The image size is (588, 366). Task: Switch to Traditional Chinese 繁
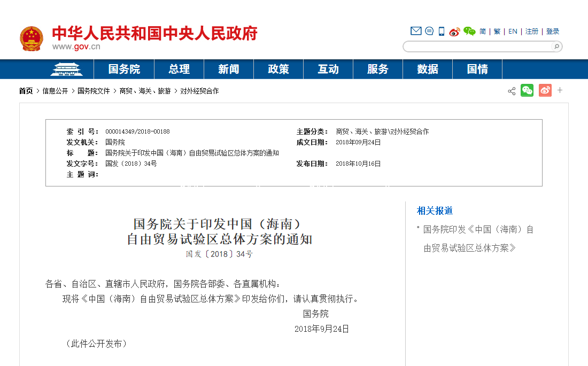497,32
